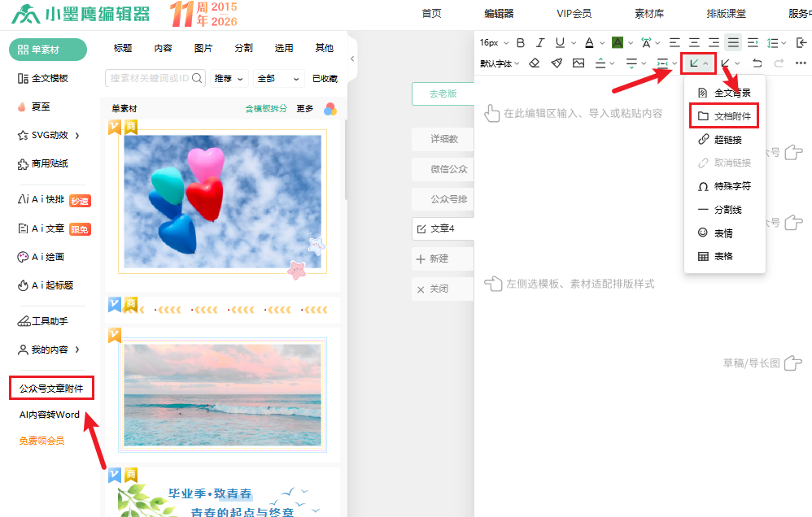Open VIP会员 in top navigation
The width and height of the screenshot is (812, 517).
tap(574, 14)
